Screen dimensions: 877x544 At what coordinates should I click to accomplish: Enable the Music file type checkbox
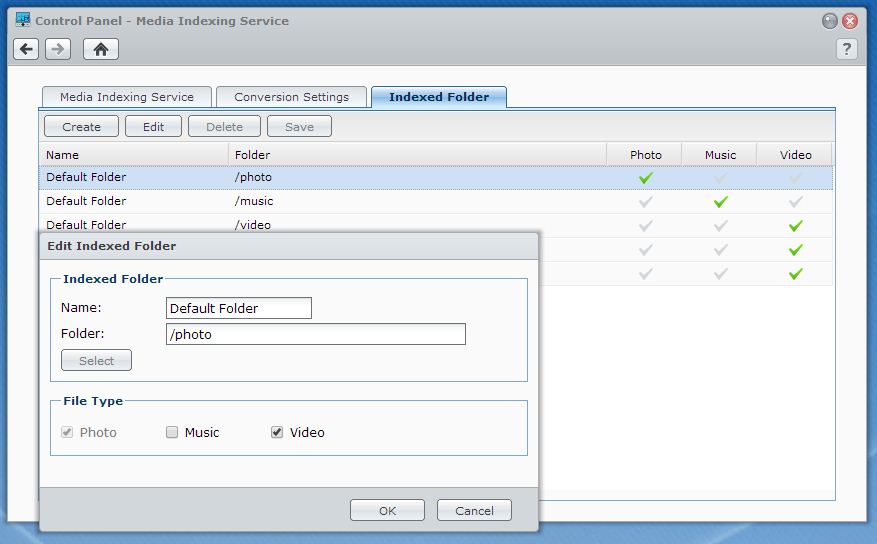[x=172, y=433]
